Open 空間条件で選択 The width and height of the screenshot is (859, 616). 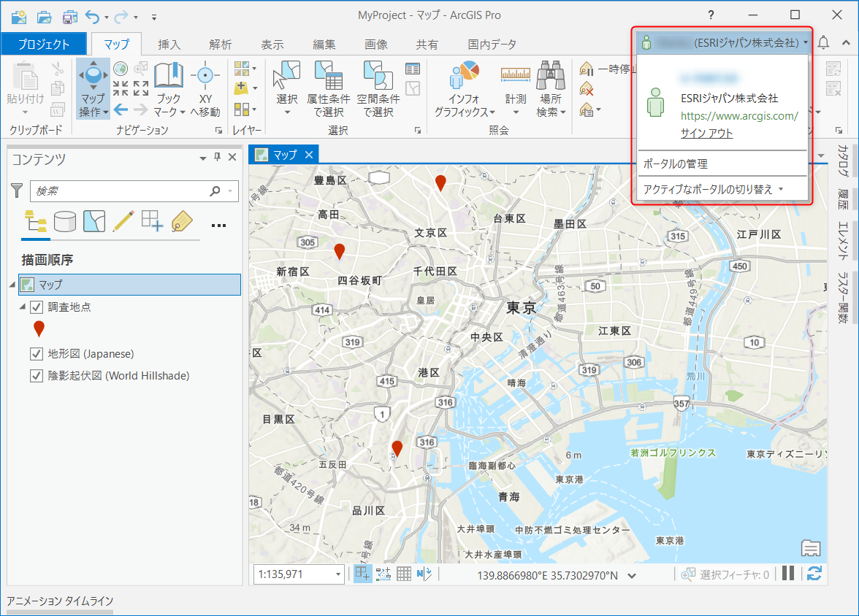(x=378, y=88)
